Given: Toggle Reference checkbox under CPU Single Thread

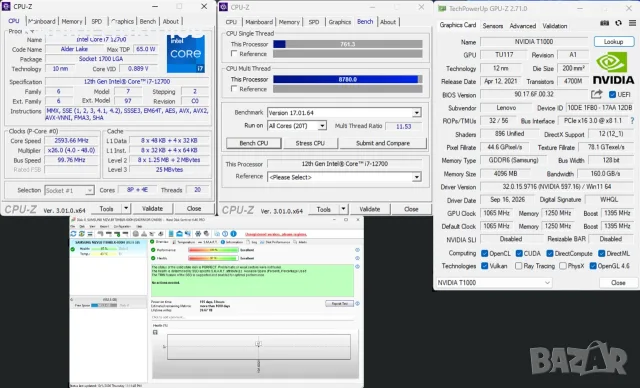Looking at the screenshot, I should coord(234,53).
